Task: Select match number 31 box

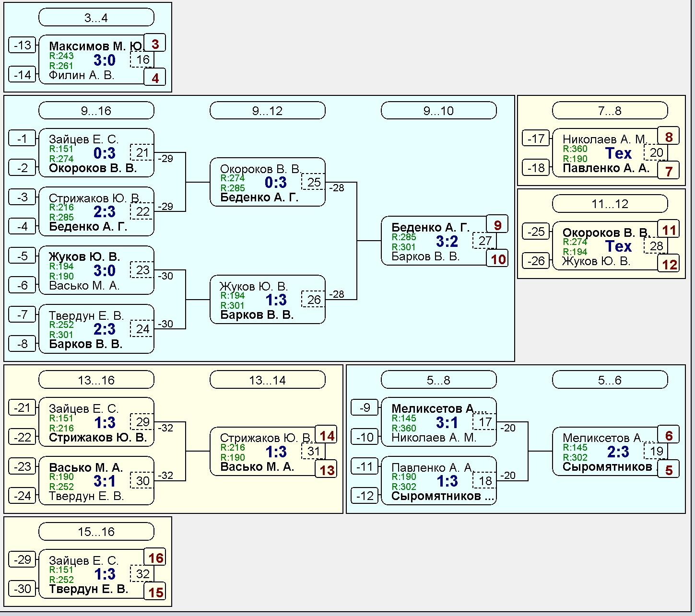Action: pos(314,451)
